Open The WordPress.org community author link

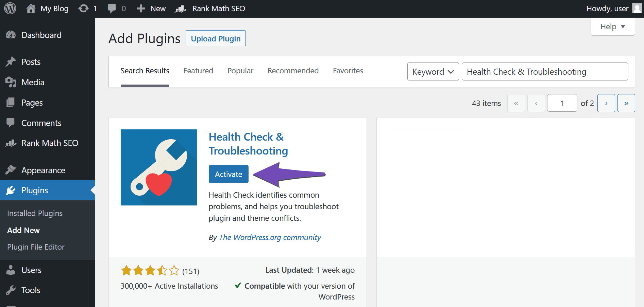pos(270,237)
